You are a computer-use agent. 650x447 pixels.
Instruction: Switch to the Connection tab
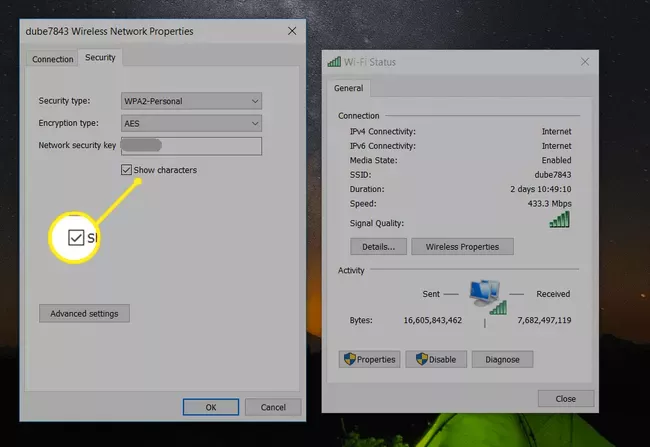coord(53,59)
